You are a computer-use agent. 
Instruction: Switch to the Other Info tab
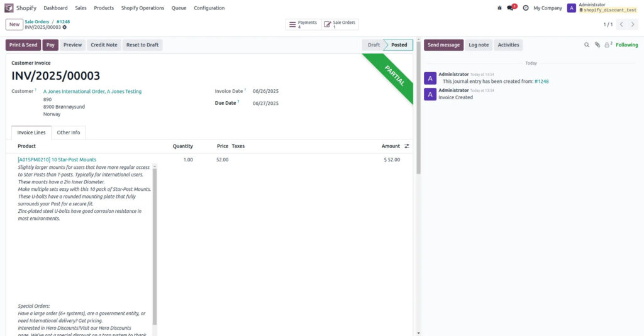[69, 133]
